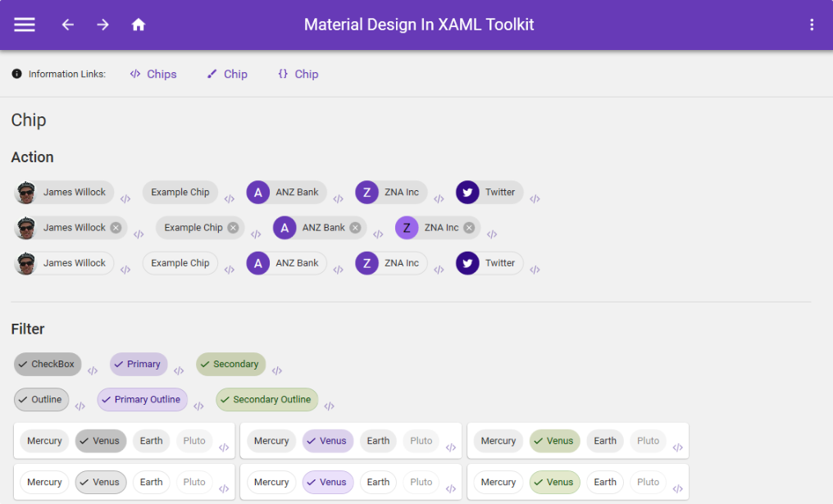Show XAML code beside first-row Twitter chip
The height and width of the screenshot is (504, 833).
(535, 198)
